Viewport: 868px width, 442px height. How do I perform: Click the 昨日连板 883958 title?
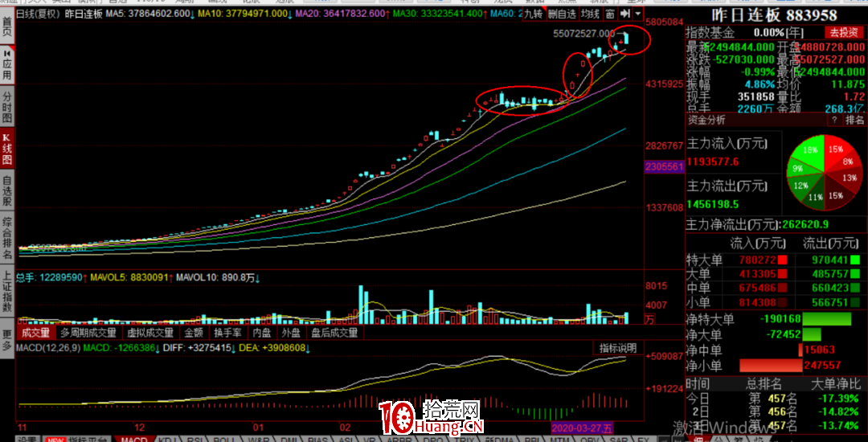[x=776, y=14]
